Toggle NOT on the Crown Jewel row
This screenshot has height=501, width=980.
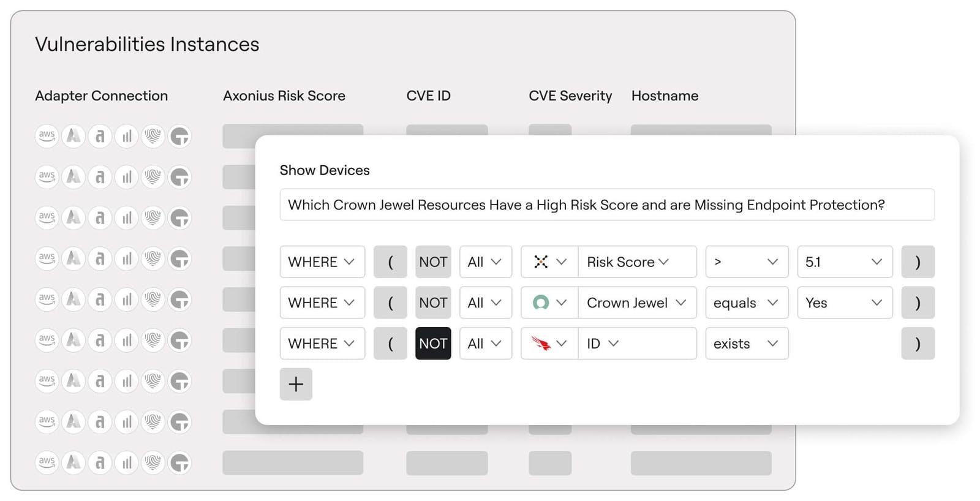tap(433, 303)
